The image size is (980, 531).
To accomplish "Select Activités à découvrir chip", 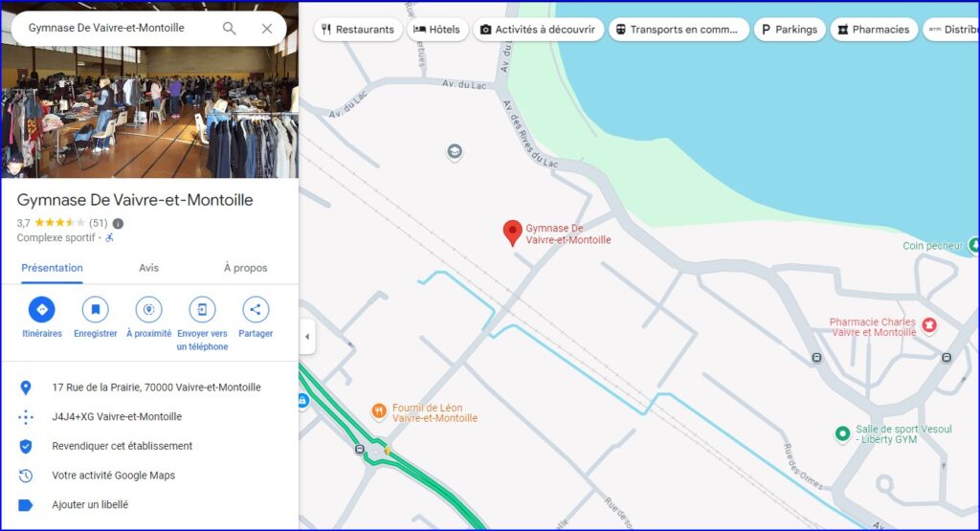I will point(538,30).
